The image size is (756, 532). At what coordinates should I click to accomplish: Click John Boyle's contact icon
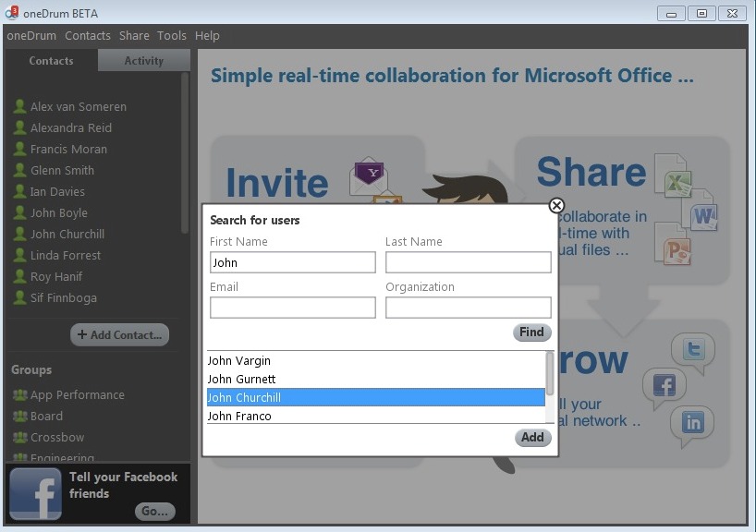(19, 212)
